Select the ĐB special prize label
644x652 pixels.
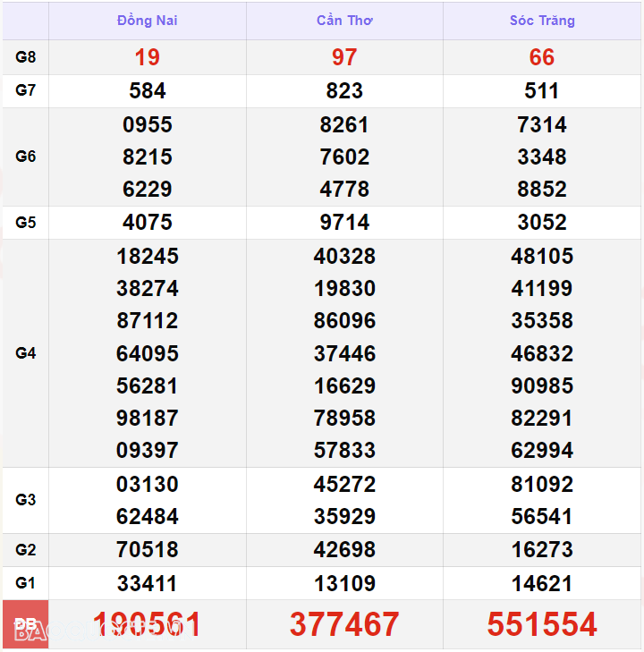coord(26,624)
